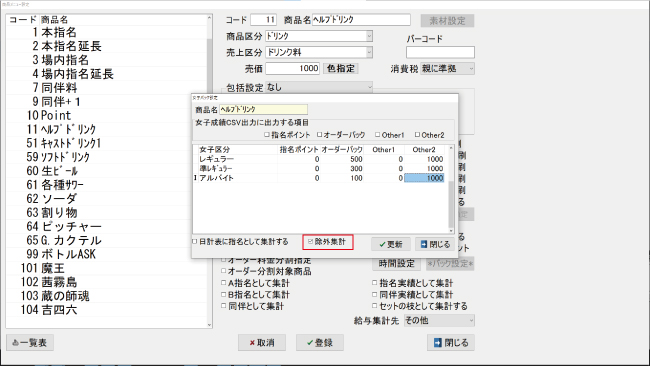
Task: Enable 指名実績として集計 checkbox
Action: [x=374, y=283]
